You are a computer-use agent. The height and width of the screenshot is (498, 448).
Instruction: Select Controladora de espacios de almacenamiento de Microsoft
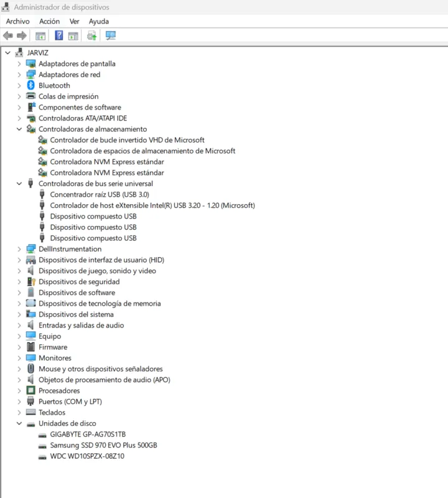(x=142, y=151)
